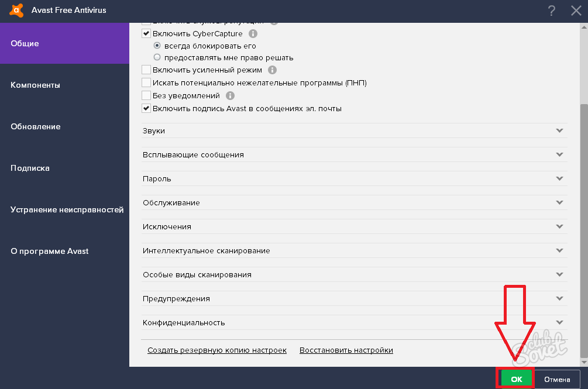This screenshot has height=389, width=588.
Task: Click Создать резервную копию настроек link
Action: point(217,350)
